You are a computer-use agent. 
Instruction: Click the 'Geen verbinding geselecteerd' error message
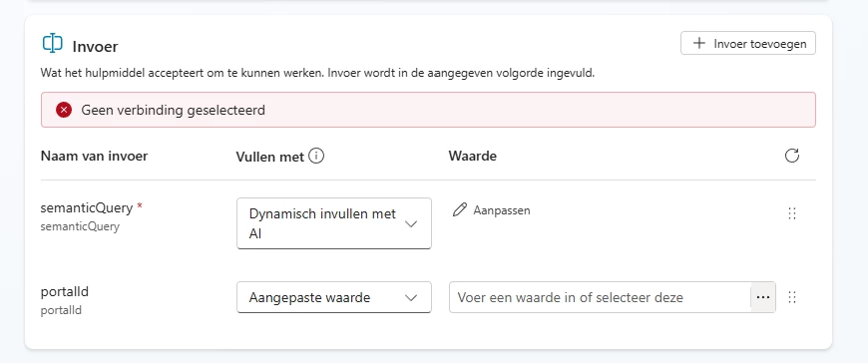(174, 110)
